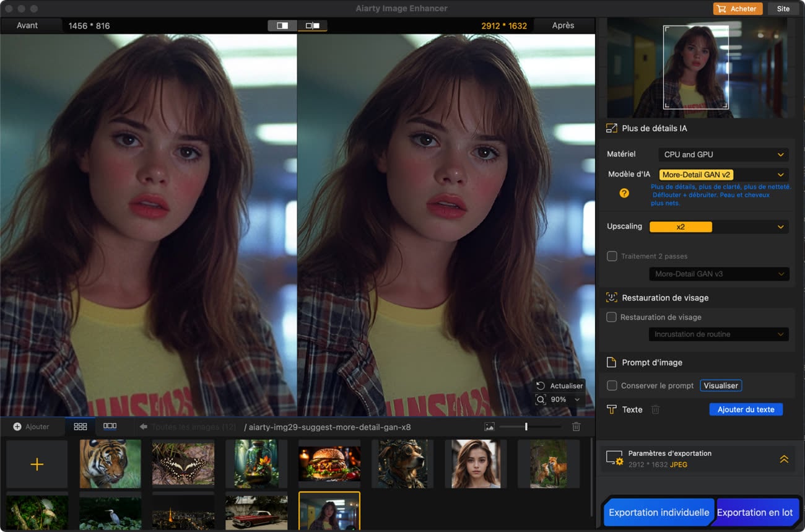Expand the Upscaling x2 dropdown
This screenshot has width=805, height=532.
click(x=718, y=227)
